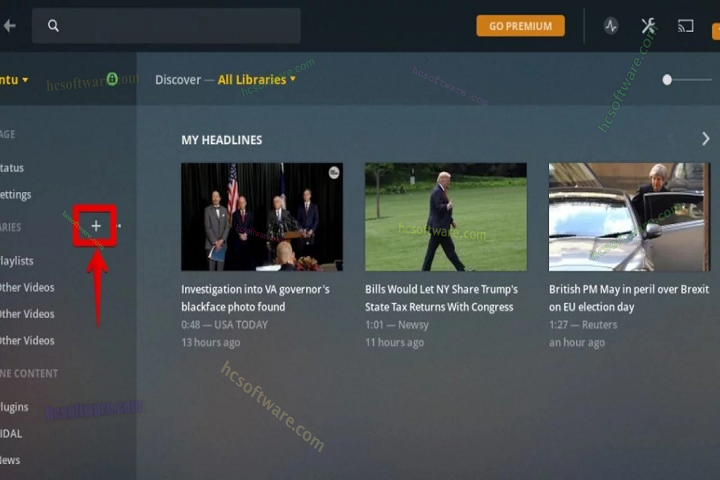Image resolution: width=720 pixels, height=480 pixels.
Task: Open the activity pulse icon
Action: 611,26
